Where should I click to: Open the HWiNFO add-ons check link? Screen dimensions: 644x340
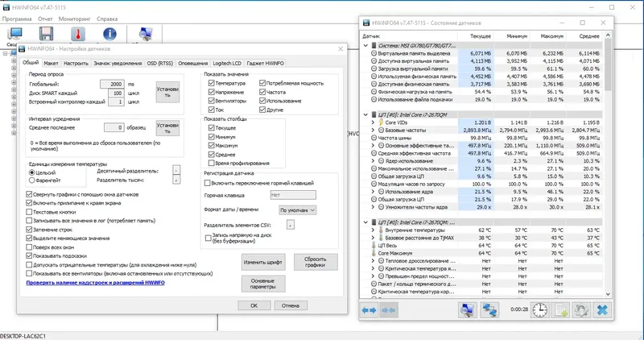(95, 283)
